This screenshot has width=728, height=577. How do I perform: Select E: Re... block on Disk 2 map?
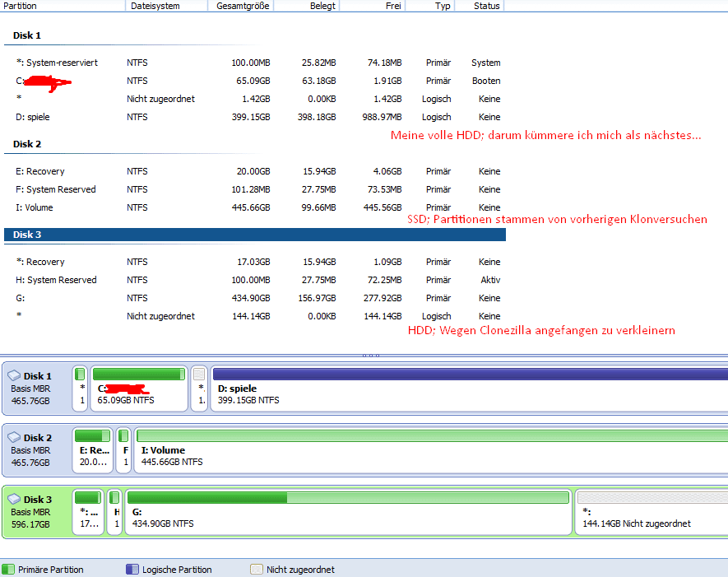click(92, 450)
